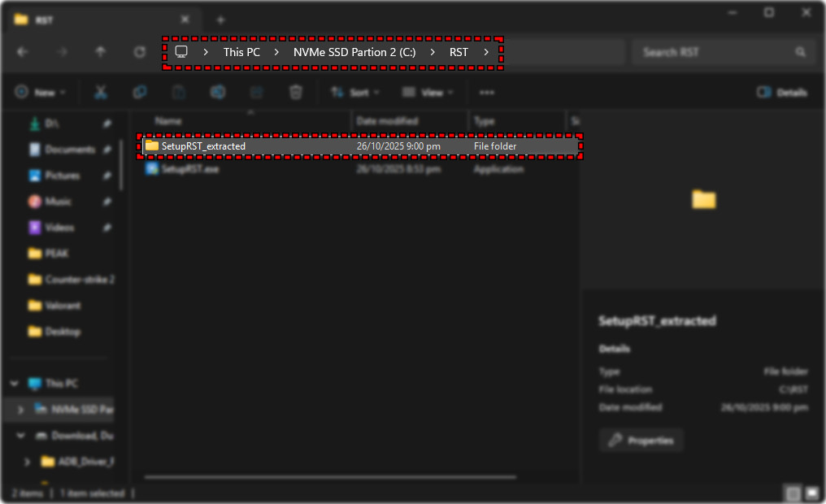Refresh the folder view using the refresh icon
This screenshot has height=504, width=826.
[x=138, y=51]
